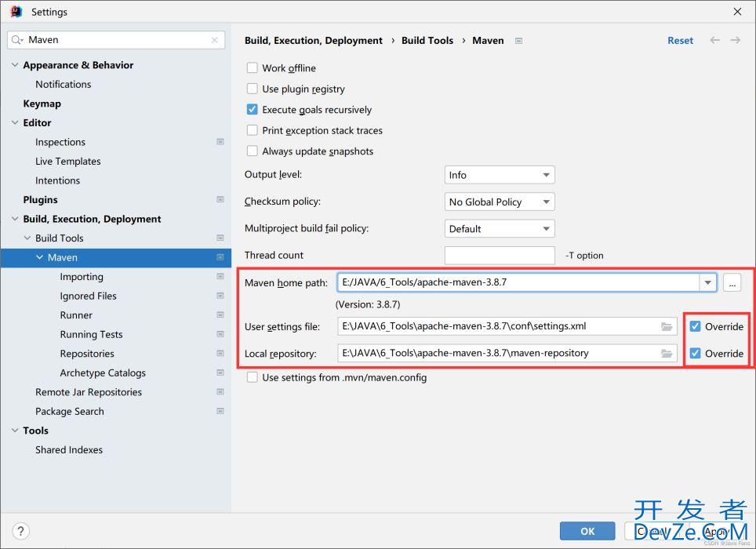
Task: Click the User settings file path field
Action: 507,326
